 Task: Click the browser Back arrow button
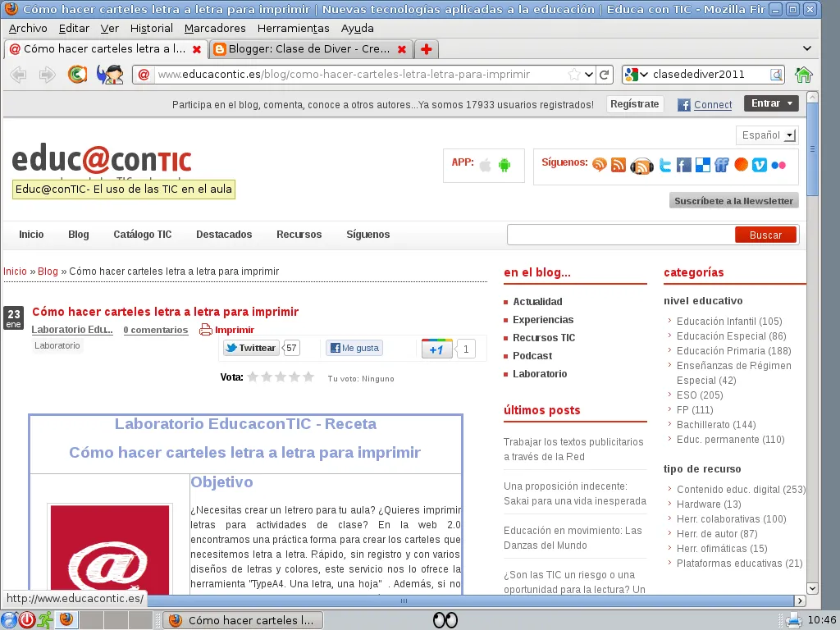click(19, 75)
